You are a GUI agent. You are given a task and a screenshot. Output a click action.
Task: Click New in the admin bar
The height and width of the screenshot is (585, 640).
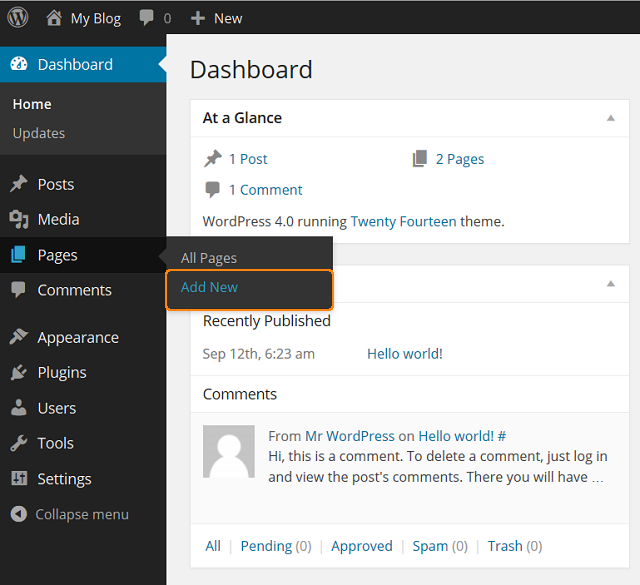pyautogui.click(x=228, y=18)
